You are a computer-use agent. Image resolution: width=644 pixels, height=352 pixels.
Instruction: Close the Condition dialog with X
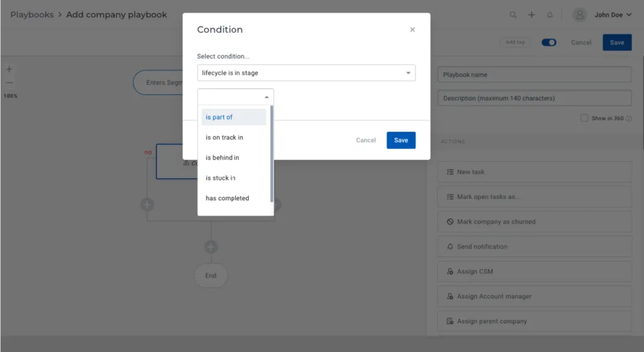(x=413, y=30)
